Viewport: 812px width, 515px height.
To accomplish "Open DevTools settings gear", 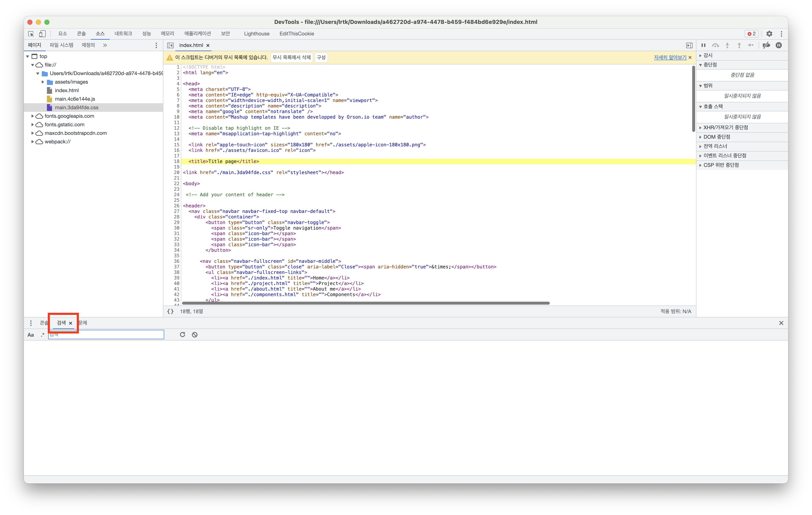I will point(769,34).
